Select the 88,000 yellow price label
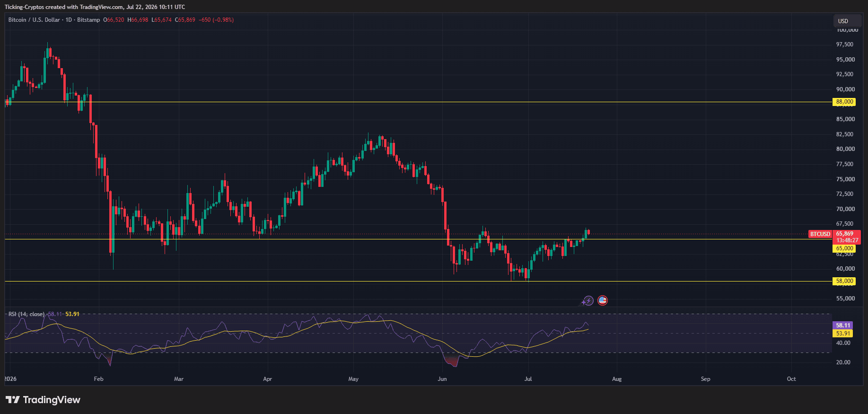Screen dimensions: 868x414 [x=844, y=102]
